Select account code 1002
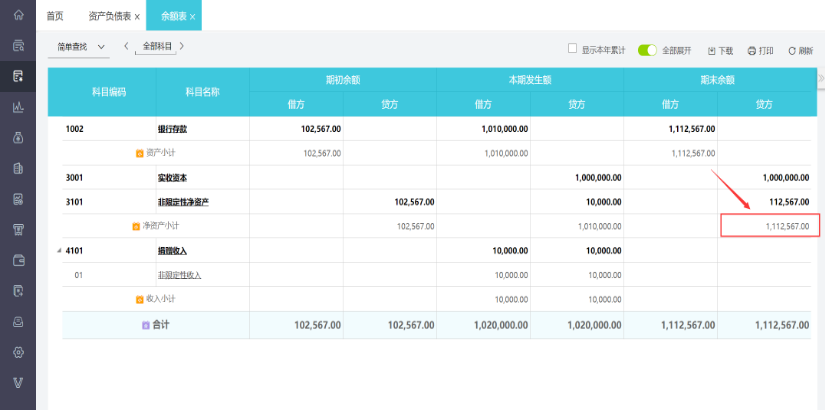The image size is (825, 410). (x=74, y=129)
